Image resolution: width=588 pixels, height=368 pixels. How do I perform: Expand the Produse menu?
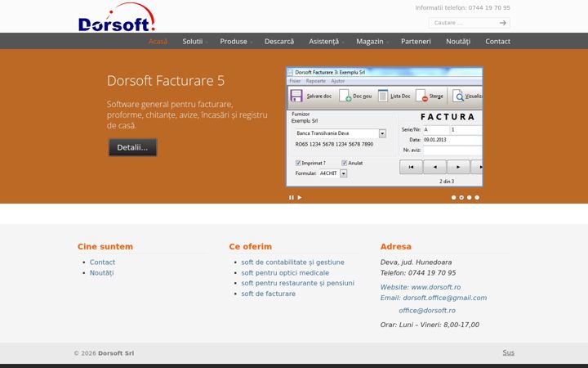[234, 42]
